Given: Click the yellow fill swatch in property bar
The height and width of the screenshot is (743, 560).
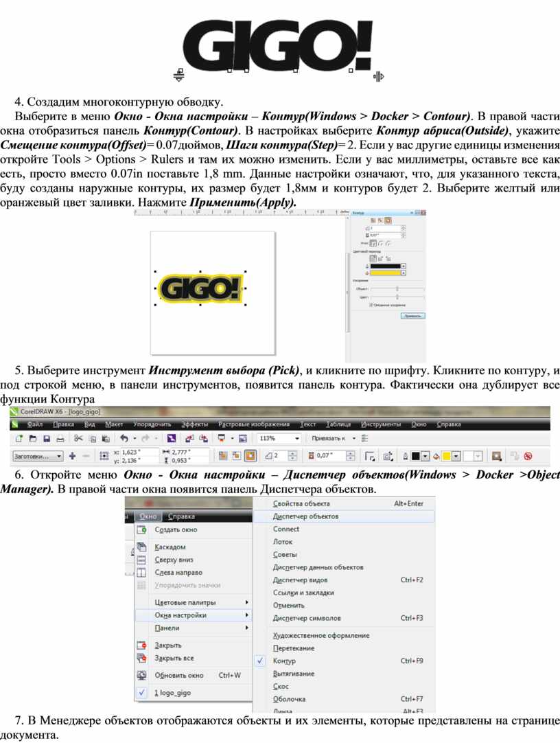Looking at the screenshot, I should click(x=446, y=457).
